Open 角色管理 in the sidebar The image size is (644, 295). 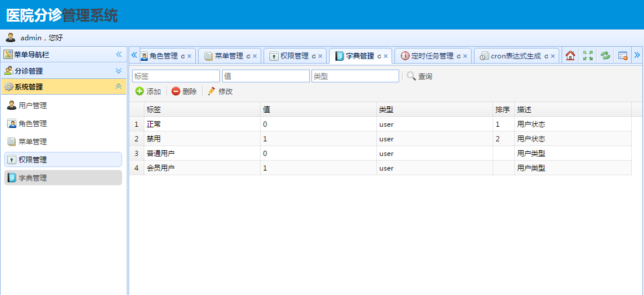(x=63, y=123)
